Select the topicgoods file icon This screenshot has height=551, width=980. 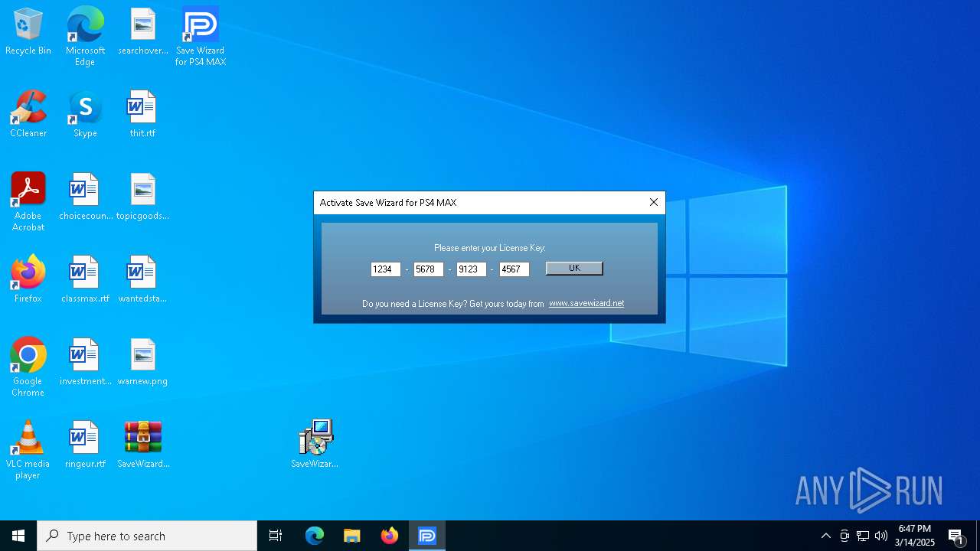click(x=142, y=197)
